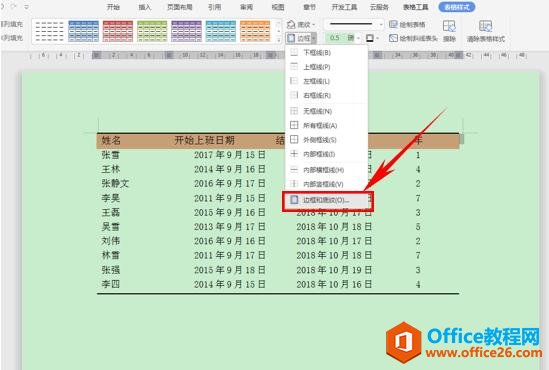Apply the orange table style

(x=255, y=31)
